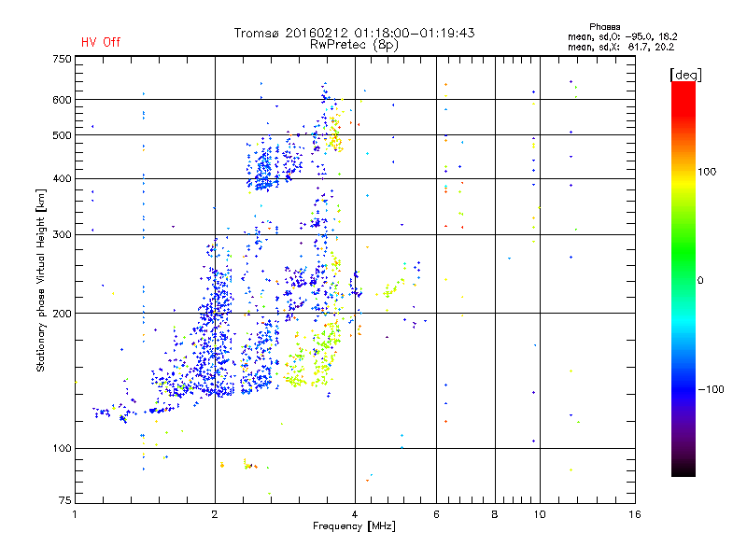Click the x-axis '4' frequency label
Viewport: 747px width, 560px height.
(x=355, y=514)
